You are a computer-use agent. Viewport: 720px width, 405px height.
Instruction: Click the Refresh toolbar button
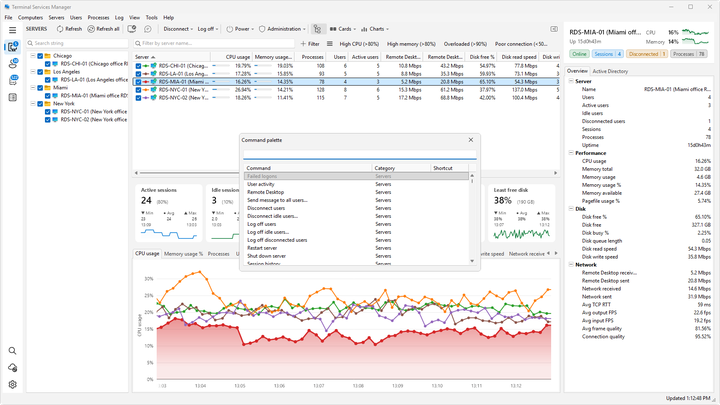(69, 29)
